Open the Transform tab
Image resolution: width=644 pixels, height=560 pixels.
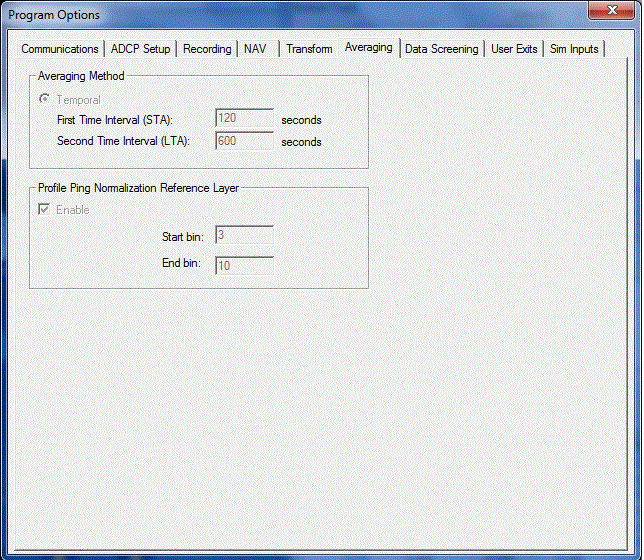pos(309,49)
